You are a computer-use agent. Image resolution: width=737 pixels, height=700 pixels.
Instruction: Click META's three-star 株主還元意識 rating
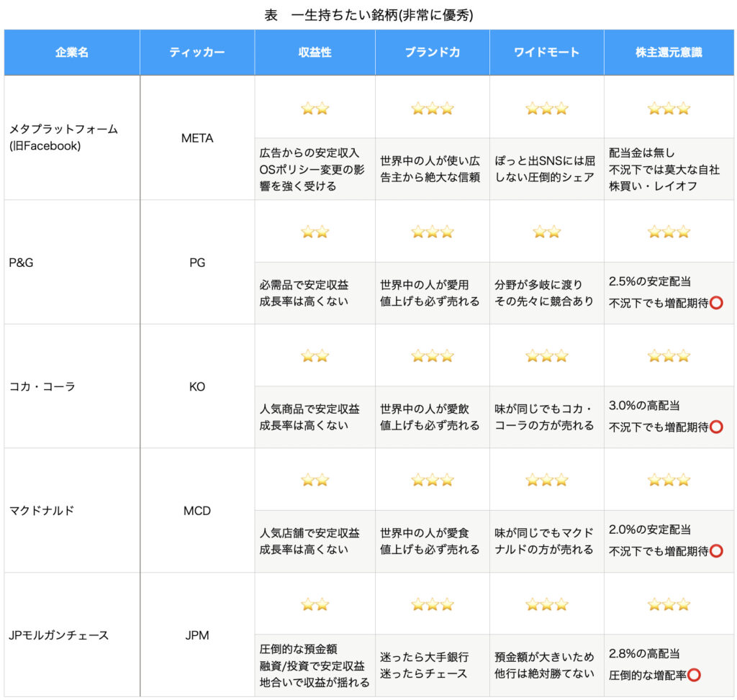669,109
